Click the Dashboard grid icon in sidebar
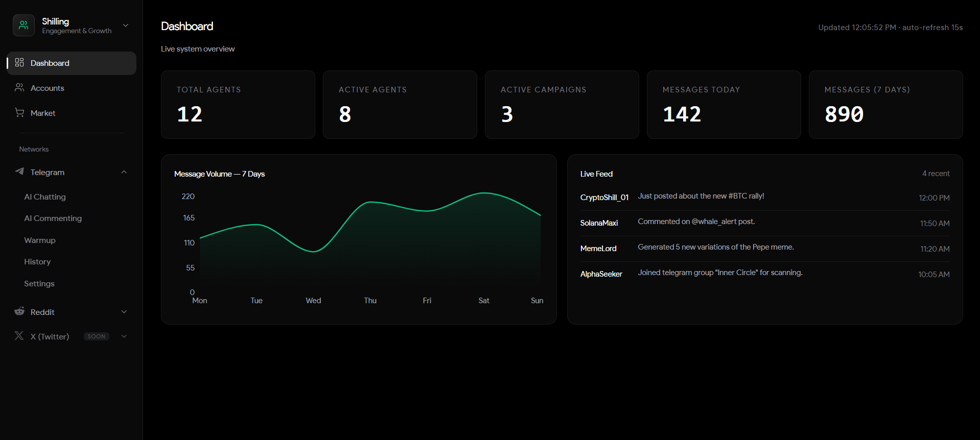 [19, 62]
